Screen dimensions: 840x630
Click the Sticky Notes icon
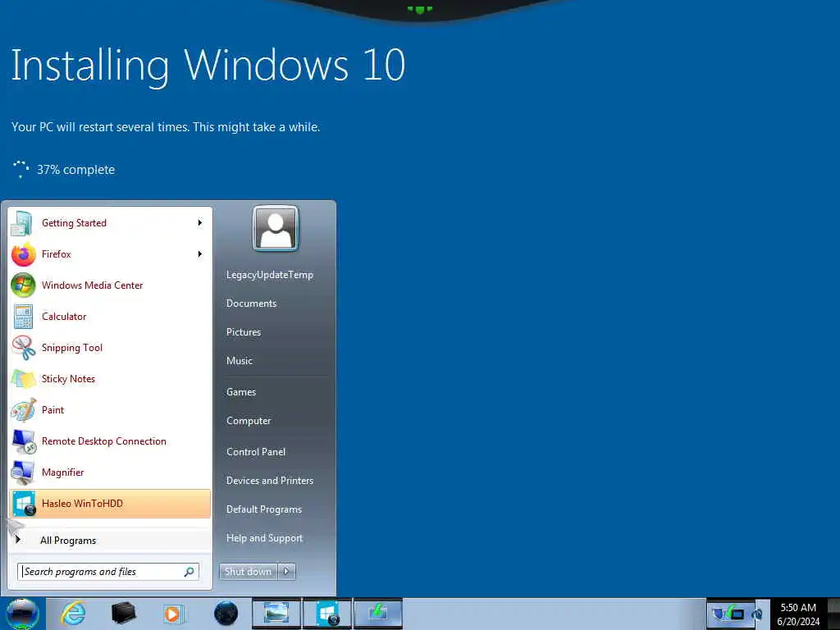(24, 378)
